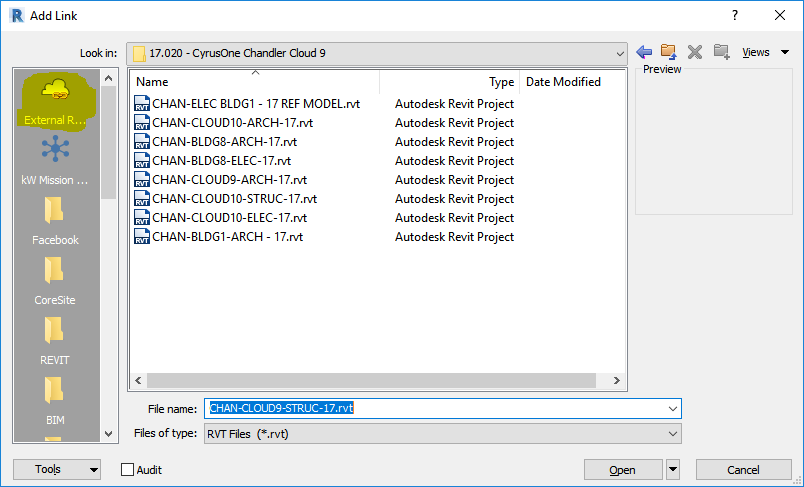This screenshot has height=487, width=804.
Task: Expand the Open button options arrow
Action: (x=673, y=470)
